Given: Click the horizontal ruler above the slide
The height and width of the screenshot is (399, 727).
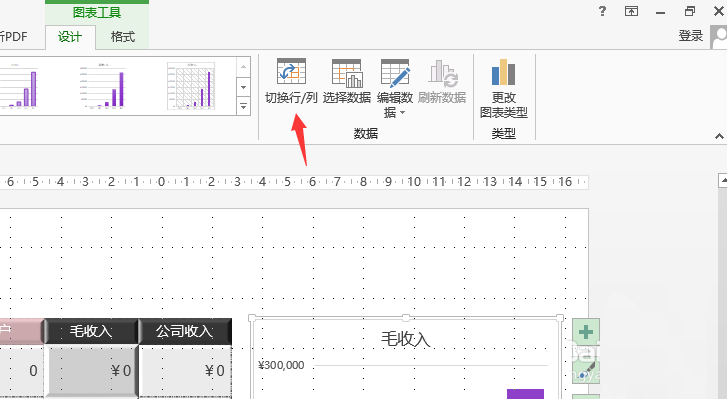Looking at the screenshot, I should (x=294, y=182).
